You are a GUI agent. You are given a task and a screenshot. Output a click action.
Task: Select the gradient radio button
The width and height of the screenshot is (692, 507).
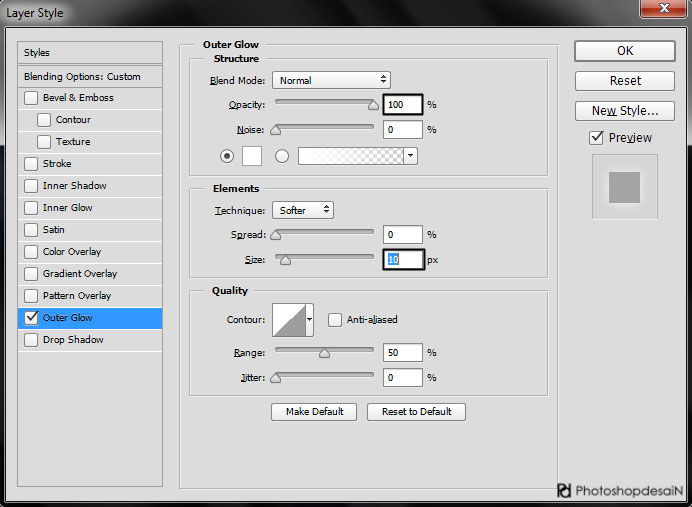point(281,156)
